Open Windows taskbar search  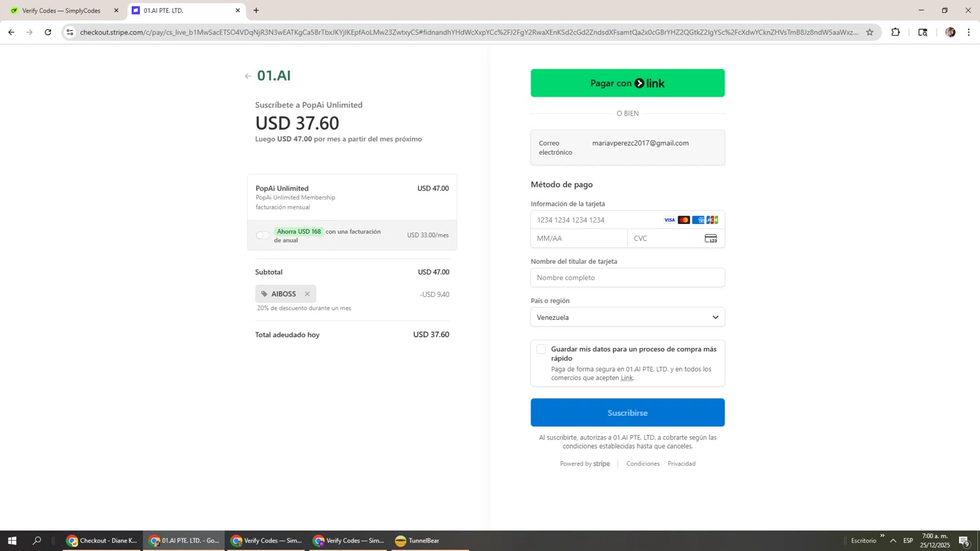click(37, 541)
